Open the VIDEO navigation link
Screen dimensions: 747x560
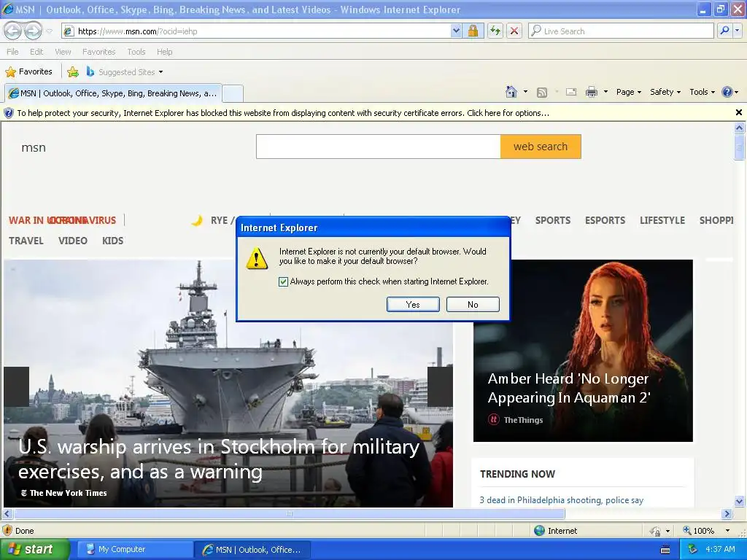coord(73,241)
